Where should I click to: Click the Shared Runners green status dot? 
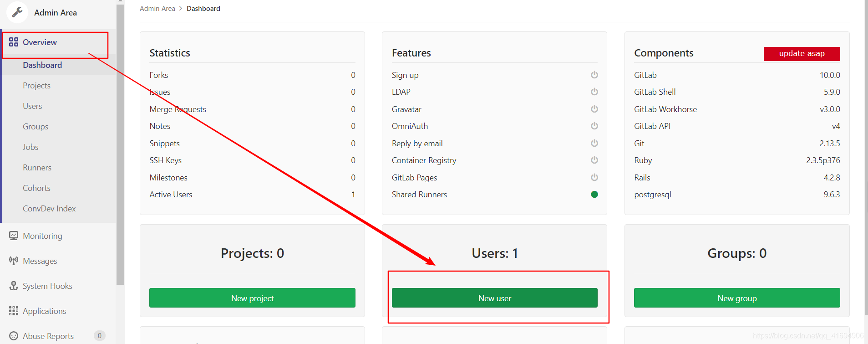click(594, 194)
